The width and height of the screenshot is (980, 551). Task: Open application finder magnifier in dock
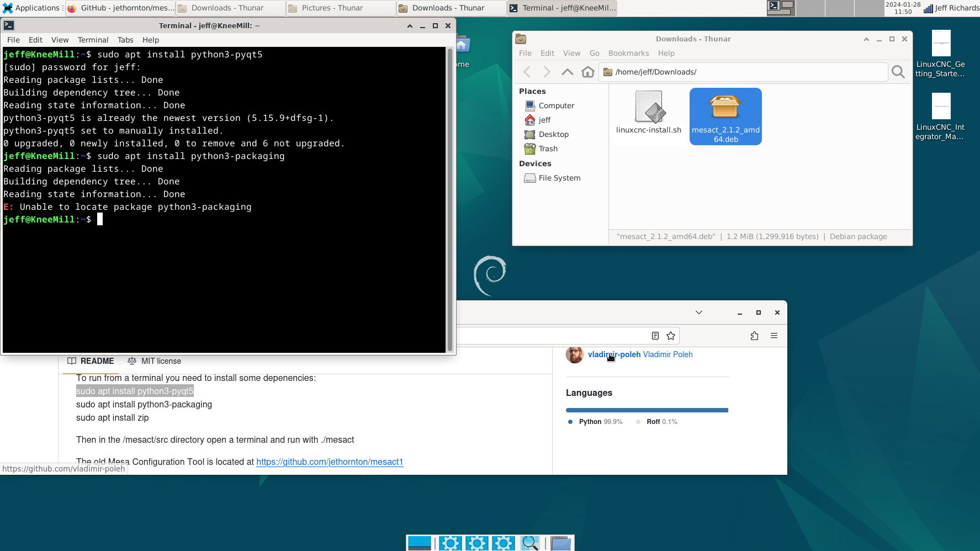[x=530, y=543]
